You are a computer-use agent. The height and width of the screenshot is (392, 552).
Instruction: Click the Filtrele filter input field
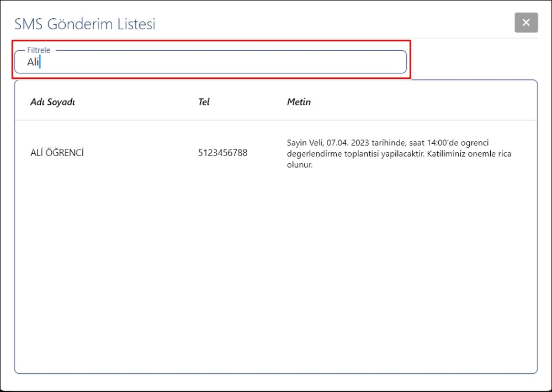pos(210,62)
